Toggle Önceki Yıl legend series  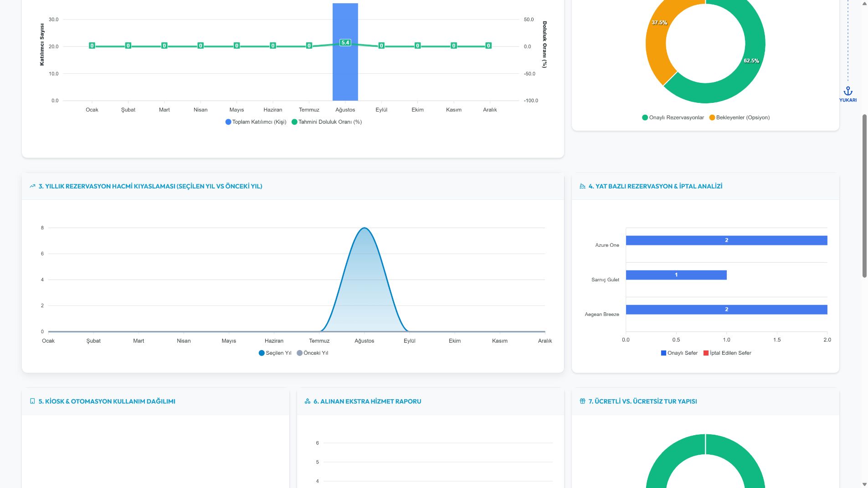(312, 353)
